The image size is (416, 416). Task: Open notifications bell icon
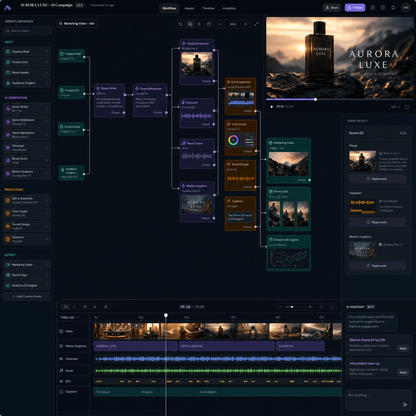pyautogui.click(x=393, y=7)
